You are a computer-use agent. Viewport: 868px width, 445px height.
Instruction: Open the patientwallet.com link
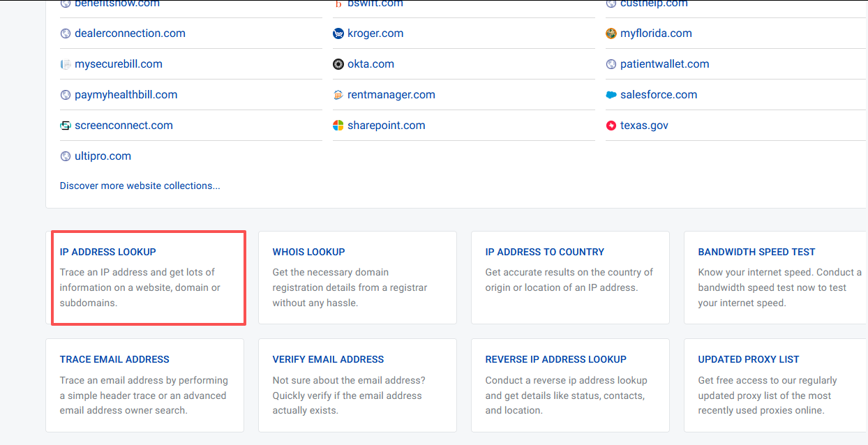pos(664,64)
